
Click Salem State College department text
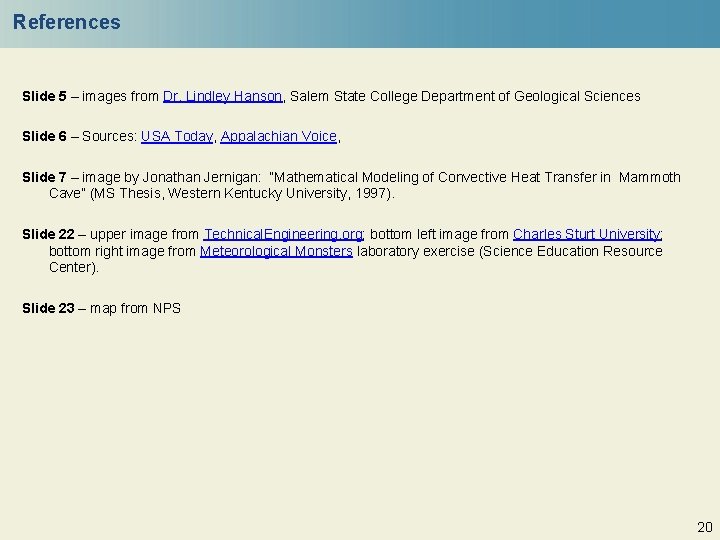tap(466, 97)
